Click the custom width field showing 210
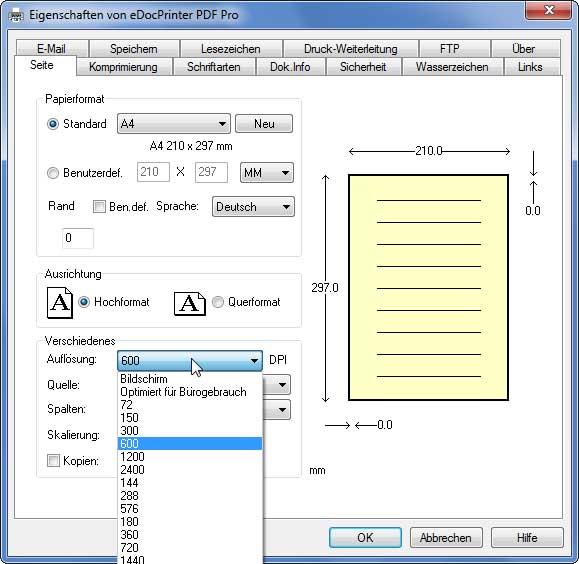The image size is (579, 564). (153, 172)
